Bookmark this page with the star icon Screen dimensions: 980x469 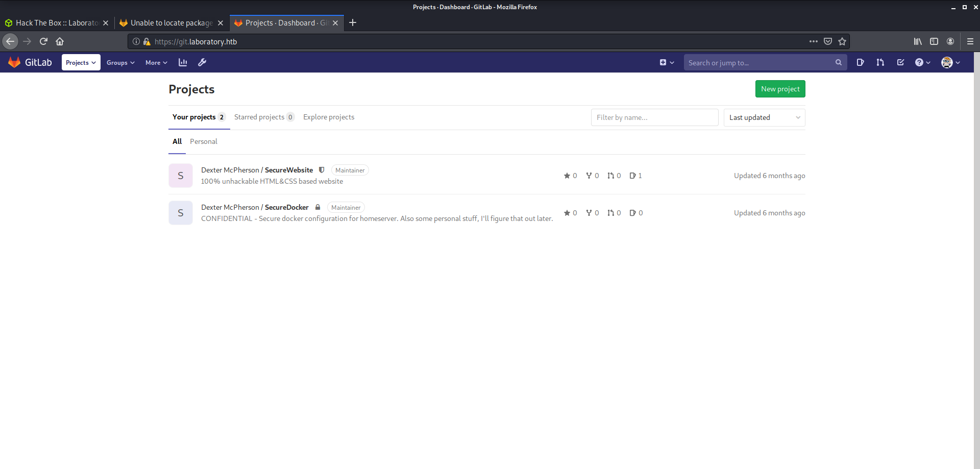(x=842, y=41)
